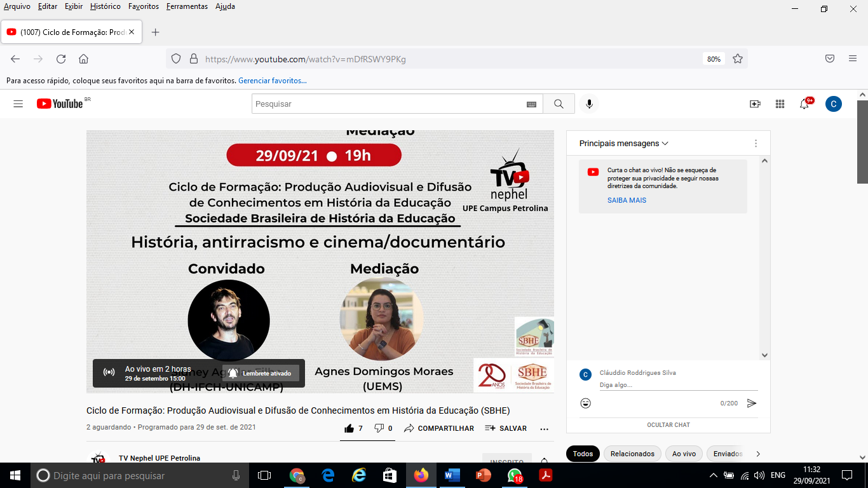Image resolution: width=868 pixels, height=488 pixels.
Task: Show more filter chips with arrow
Action: [757, 454]
